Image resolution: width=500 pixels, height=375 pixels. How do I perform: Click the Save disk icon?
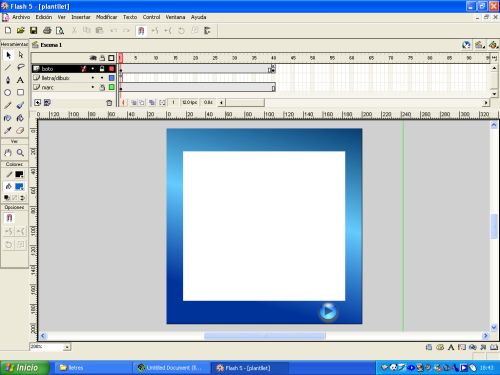pos(33,31)
